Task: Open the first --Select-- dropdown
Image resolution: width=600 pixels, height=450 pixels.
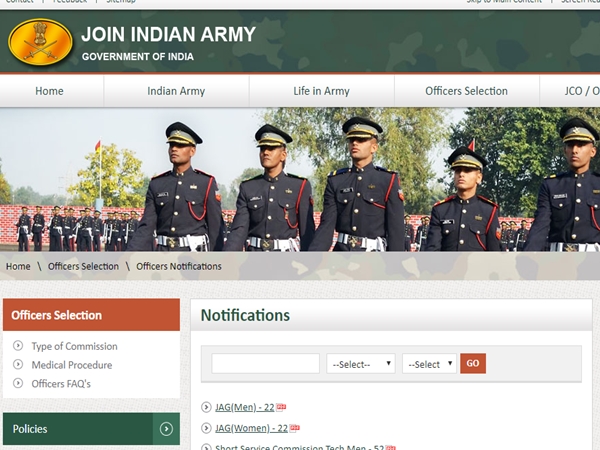Action: point(360,364)
